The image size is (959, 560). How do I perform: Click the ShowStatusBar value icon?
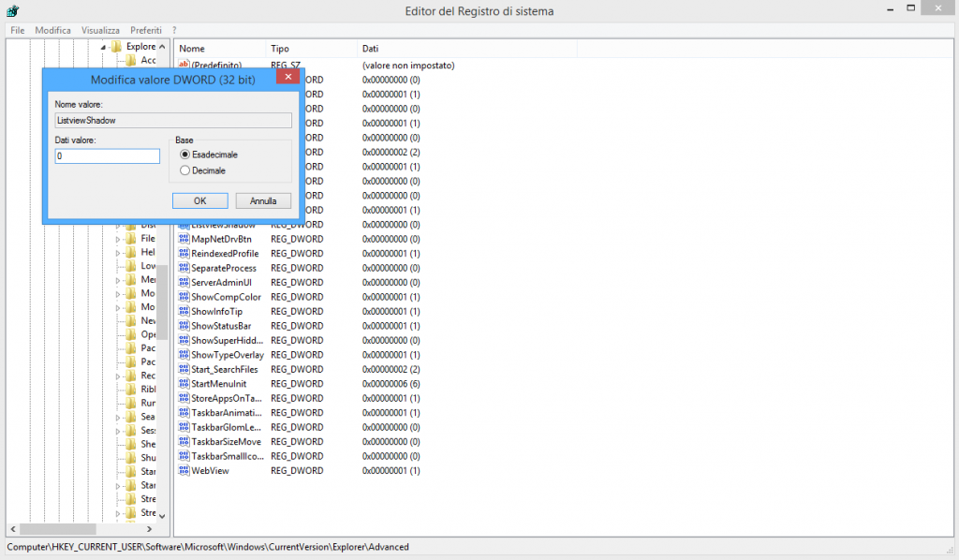click(x=184, y=326)
